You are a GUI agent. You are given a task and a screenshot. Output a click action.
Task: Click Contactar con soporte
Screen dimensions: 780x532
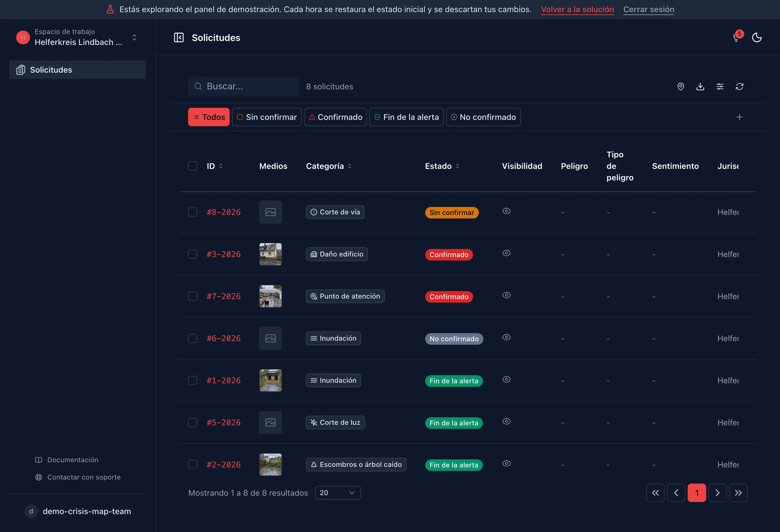[78, 477]
